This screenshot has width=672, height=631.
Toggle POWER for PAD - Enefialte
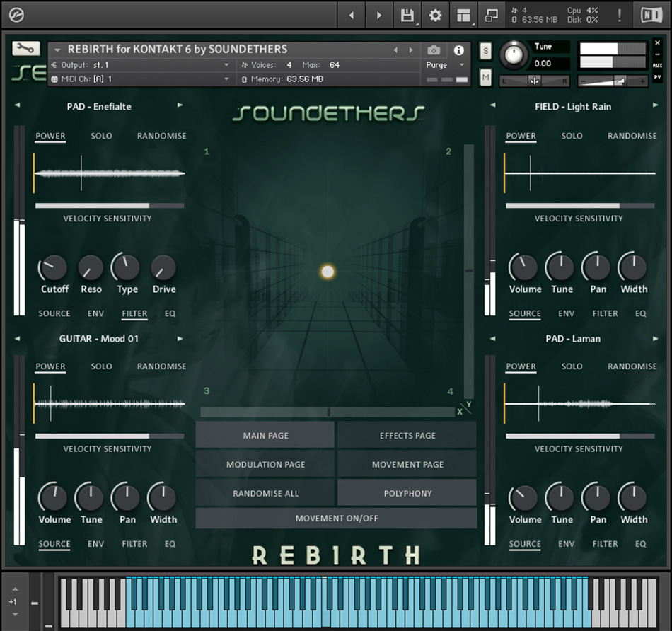(x=50, y=136)
